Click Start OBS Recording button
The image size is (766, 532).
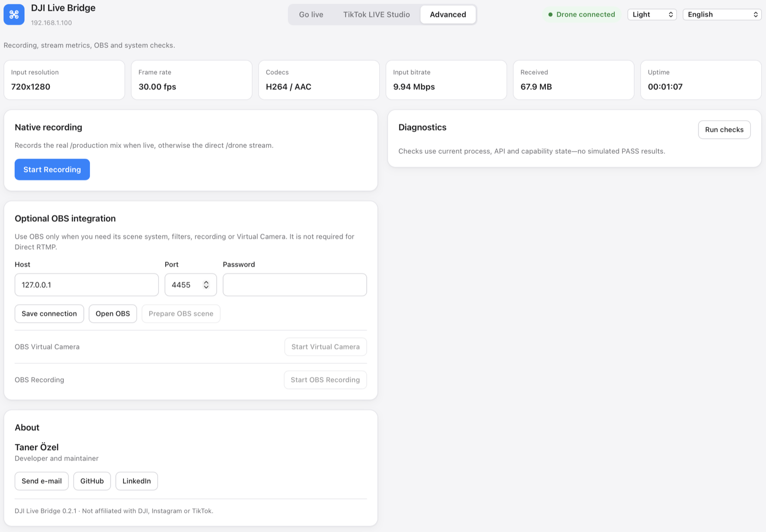point(326,380)
